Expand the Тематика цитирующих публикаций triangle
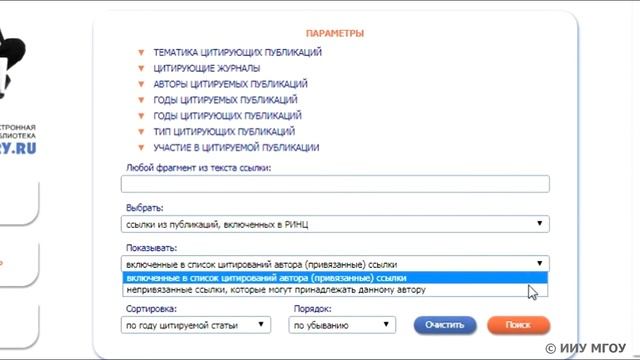The image size is (640, 360). coord(141,53)
